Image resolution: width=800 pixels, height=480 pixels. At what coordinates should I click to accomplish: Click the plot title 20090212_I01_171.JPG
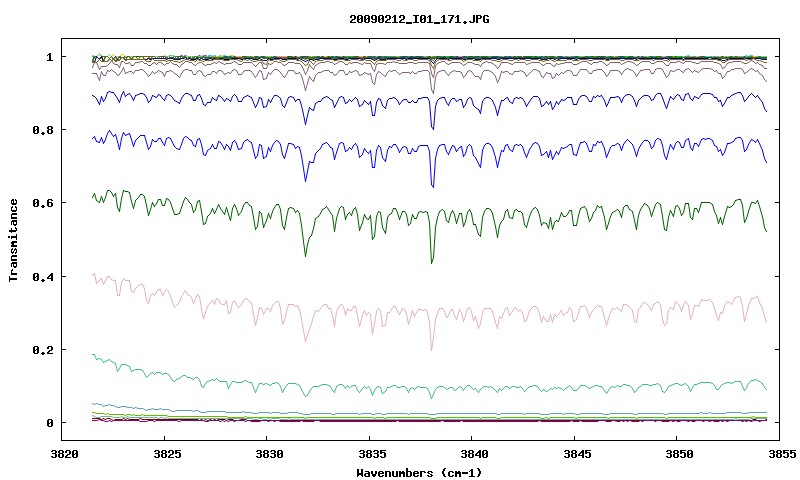(x=419, y=19)
